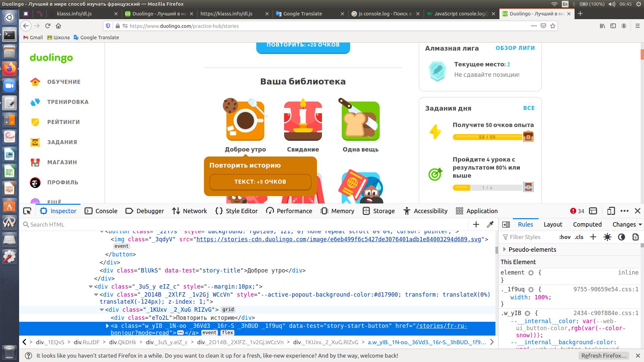Collapse the _1KUxv grid div node
Viewport: 644px width, 362px height.
[x=102, y=310]
